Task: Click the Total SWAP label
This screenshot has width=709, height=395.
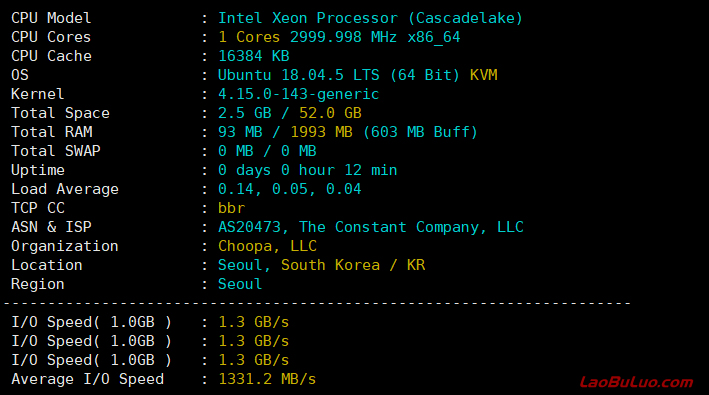Action: pyautogui.click(x=56, y=151)
